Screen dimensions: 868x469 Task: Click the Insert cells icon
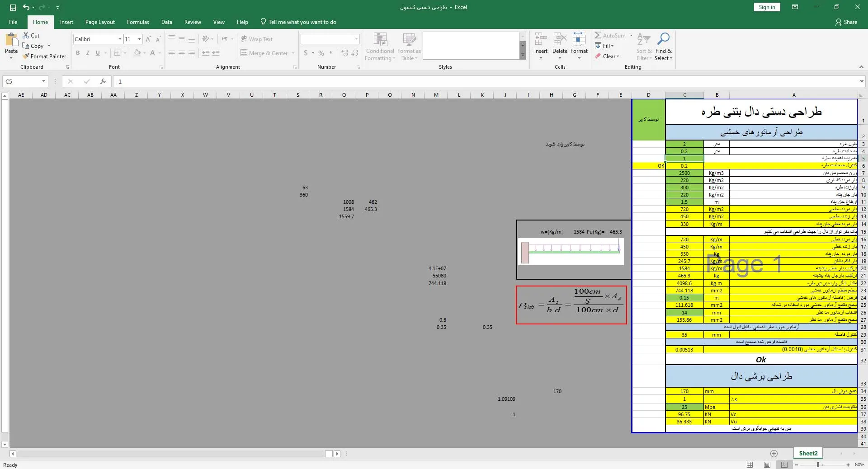[x=541, y=39]
